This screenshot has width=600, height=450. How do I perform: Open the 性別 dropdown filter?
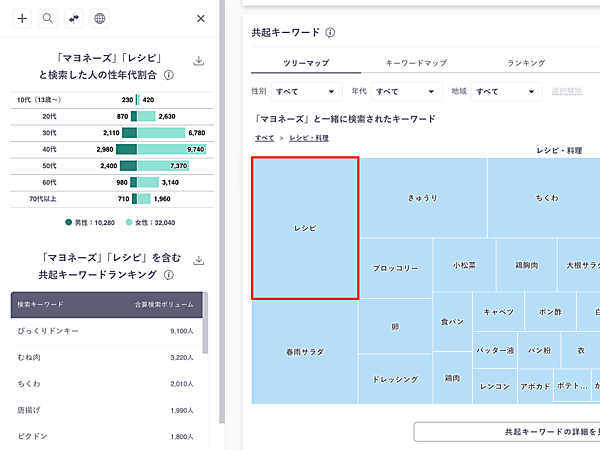click(306, 91)
